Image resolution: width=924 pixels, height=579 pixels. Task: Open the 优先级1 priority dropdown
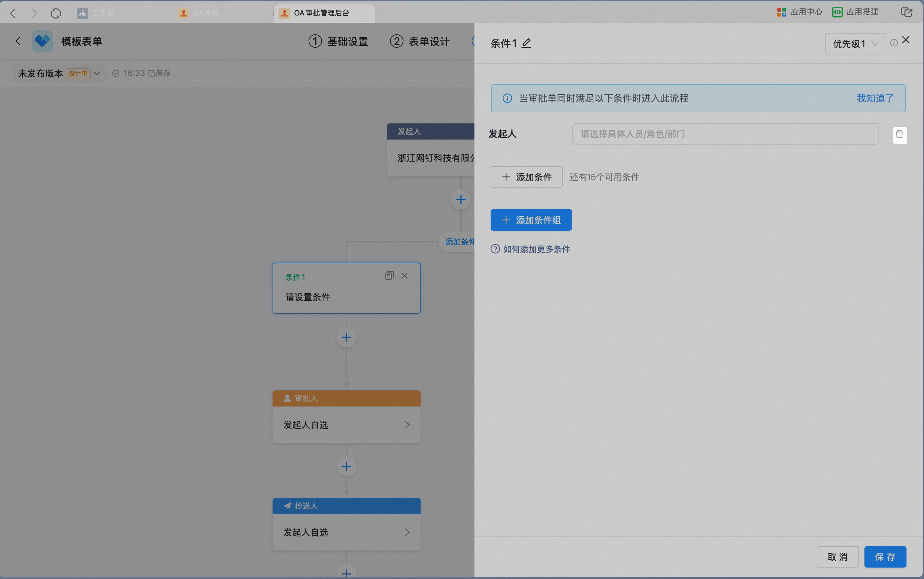855,44
